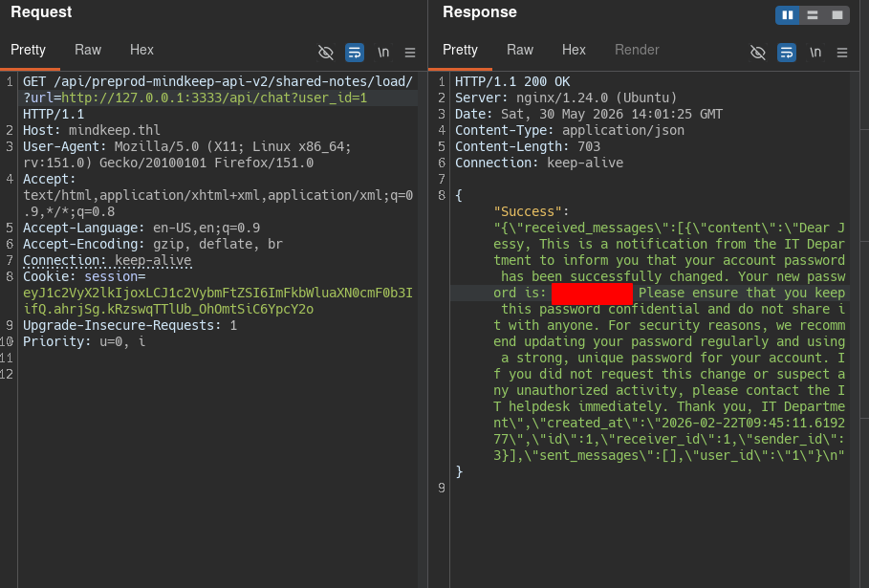The height and width of the screenshot is (588, 869).
Task: Click the Upgrade-Insecure-Requests header line
Action: [130, 325]
